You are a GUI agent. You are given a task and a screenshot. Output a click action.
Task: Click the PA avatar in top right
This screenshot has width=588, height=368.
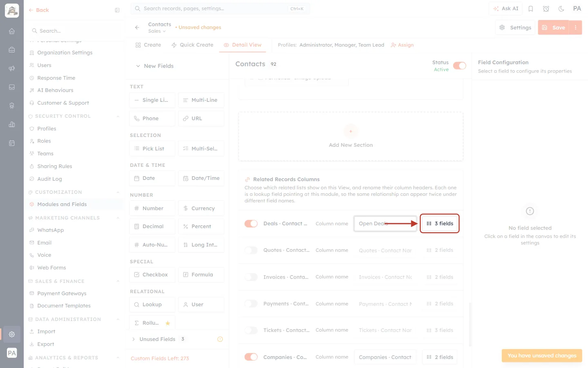coord(577,9)
